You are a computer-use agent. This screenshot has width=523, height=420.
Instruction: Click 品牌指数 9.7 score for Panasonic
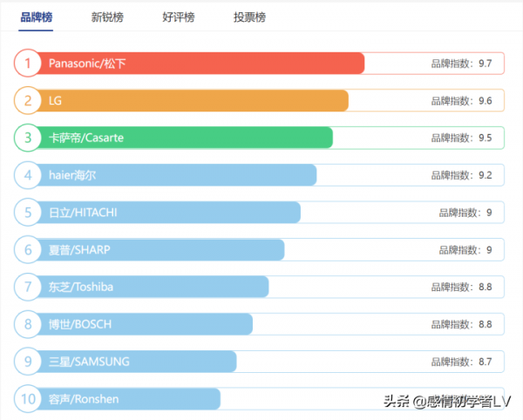[x=461, y=64]
